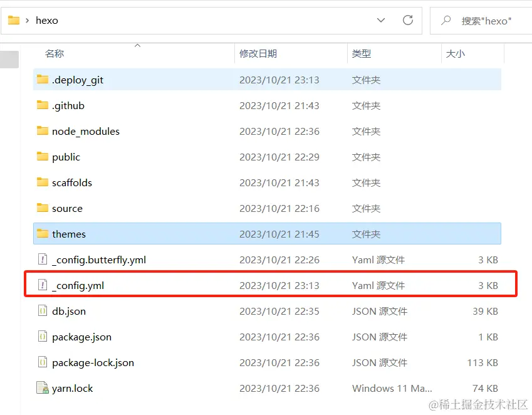The height and width of the screenshot is (415, 532).
Task: Select the node_modules folder name
Action: [86, 131]
